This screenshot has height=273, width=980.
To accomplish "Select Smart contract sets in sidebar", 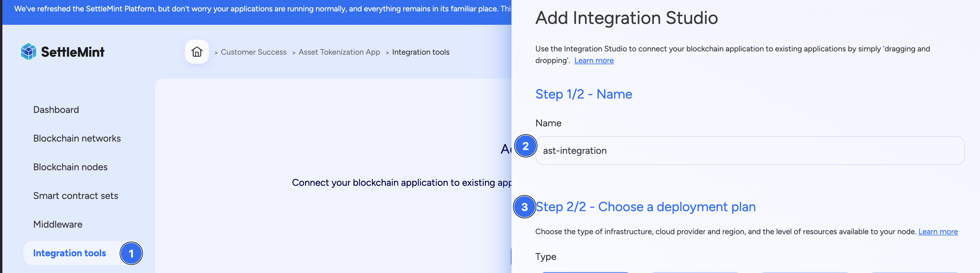I will tap(76, 195).
